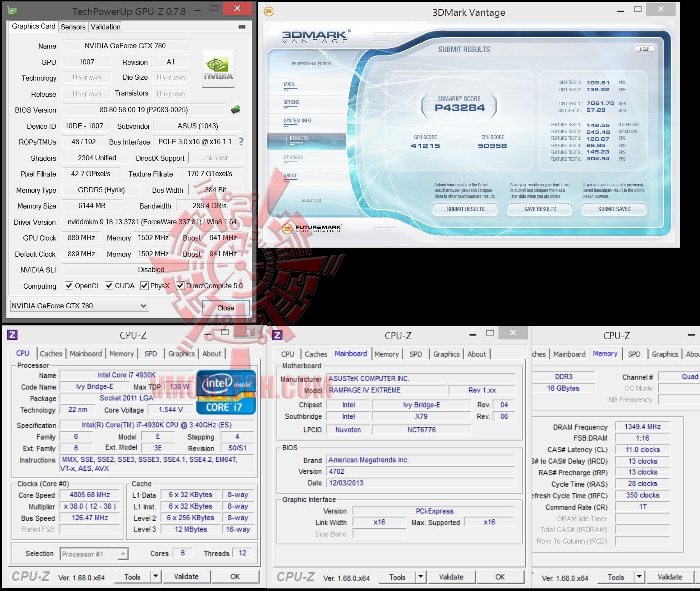The width and height of the screenshot is (700, 591).
Task: Click the Bus Interface question mark help icon
Action: pyautogui.click(x=241, y=142)
